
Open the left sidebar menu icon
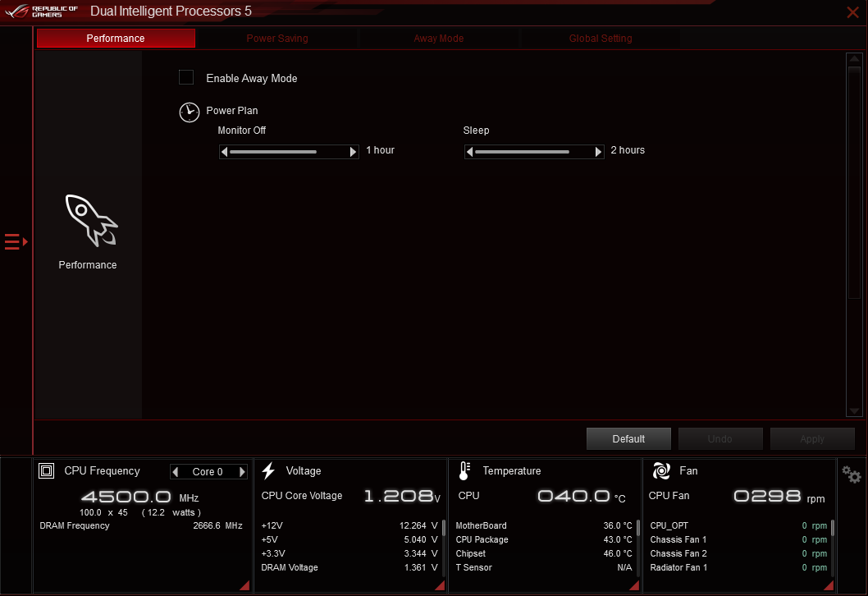[x=16, y=241]
